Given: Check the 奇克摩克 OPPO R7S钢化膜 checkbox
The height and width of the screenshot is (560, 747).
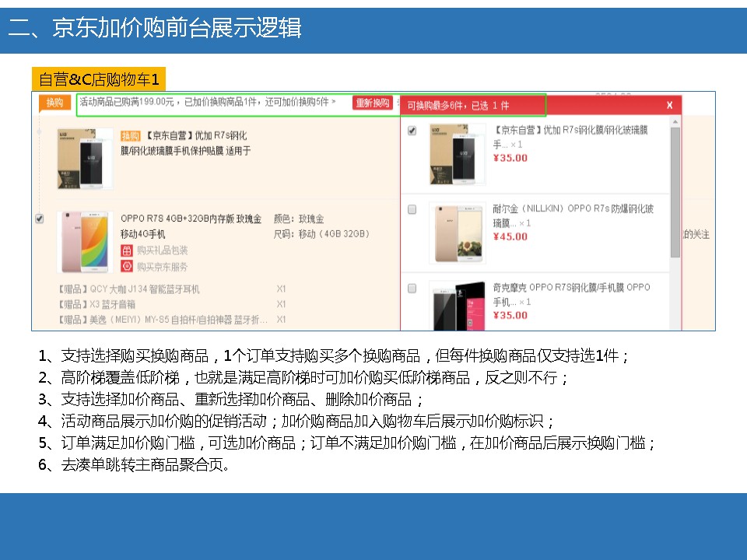Looking at the screenshot, I should (412, 289).
